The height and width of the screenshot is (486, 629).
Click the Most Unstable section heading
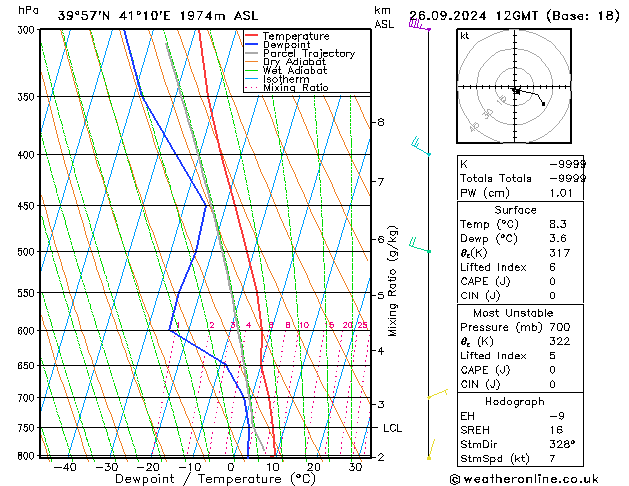[x=513, y=313]
